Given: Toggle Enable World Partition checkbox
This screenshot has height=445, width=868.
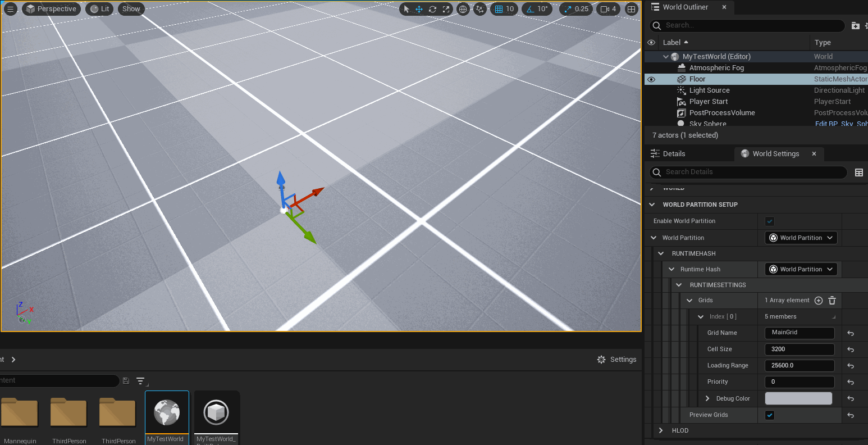Looking at the screenshot, I should tap(770, 221).
